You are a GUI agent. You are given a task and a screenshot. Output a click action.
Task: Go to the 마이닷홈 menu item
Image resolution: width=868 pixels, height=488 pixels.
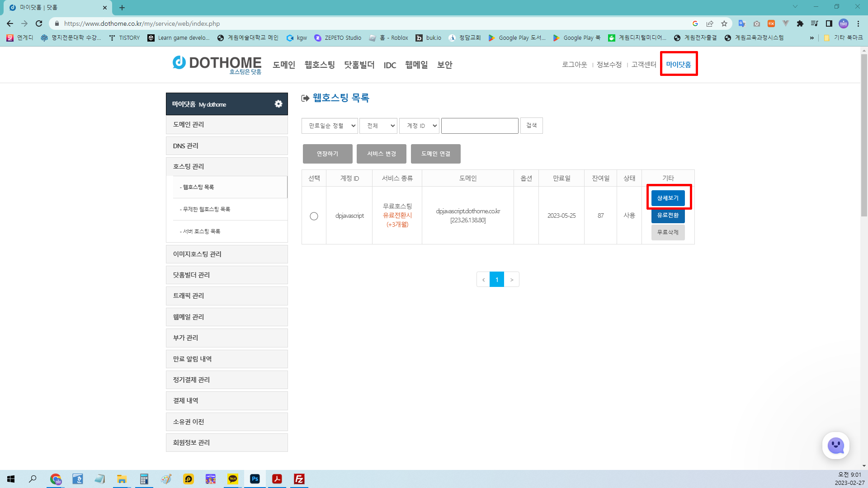pyautogui.click(x=678, y=64)
